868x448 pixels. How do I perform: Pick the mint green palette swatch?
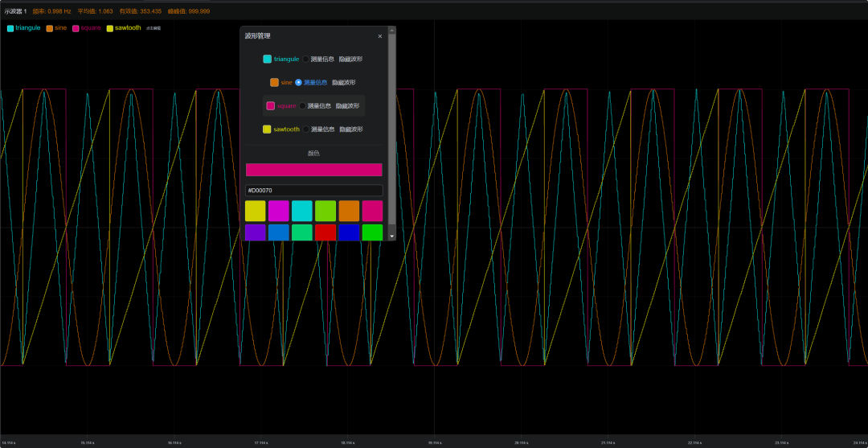click(302, 232)
